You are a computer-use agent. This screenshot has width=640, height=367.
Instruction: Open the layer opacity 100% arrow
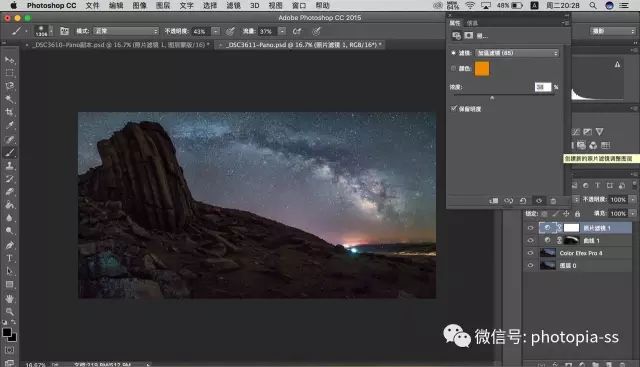[x=632, y=200]
